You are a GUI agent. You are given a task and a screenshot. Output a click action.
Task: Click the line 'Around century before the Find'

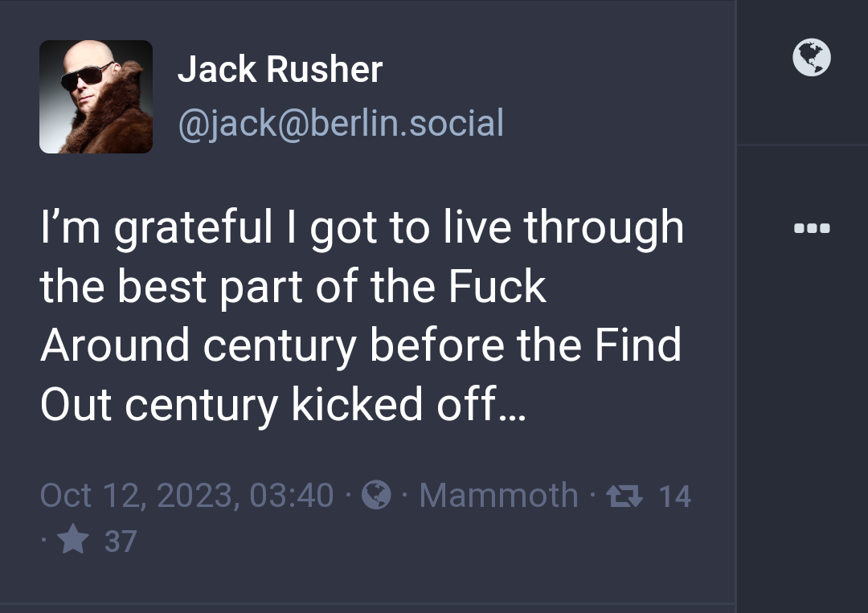point(361,345)
